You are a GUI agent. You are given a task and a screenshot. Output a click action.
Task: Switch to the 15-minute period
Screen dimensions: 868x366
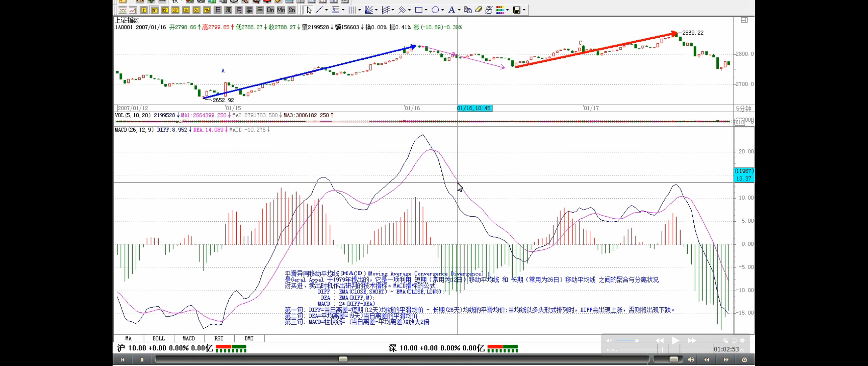[x=165, y=10]
